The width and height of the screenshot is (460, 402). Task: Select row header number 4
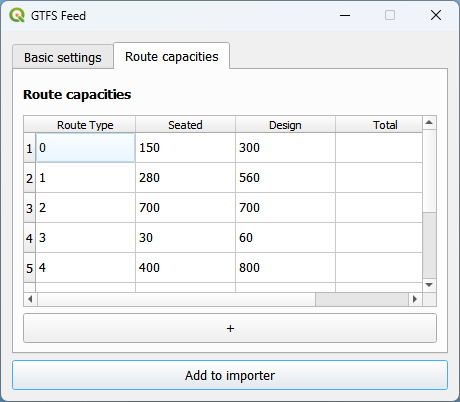point(30,238)
